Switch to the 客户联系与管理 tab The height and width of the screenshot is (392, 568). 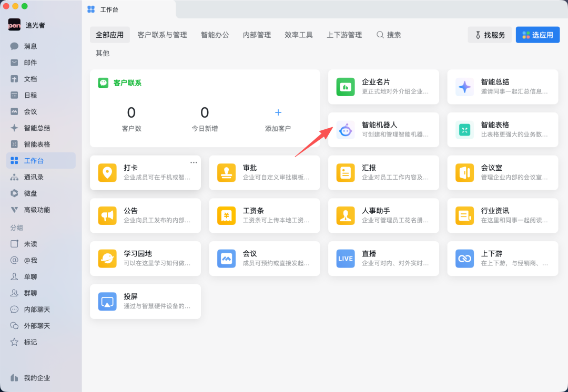(163, 35)
